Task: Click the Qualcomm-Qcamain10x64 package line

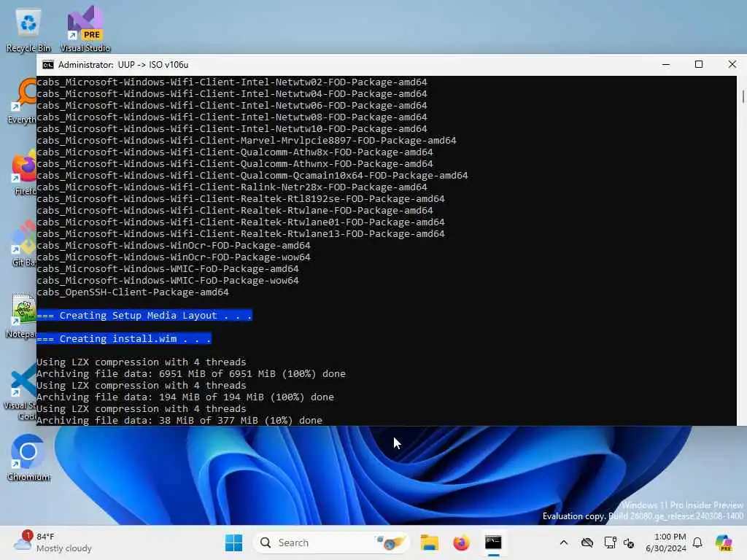Action: (x=252, y=175)
